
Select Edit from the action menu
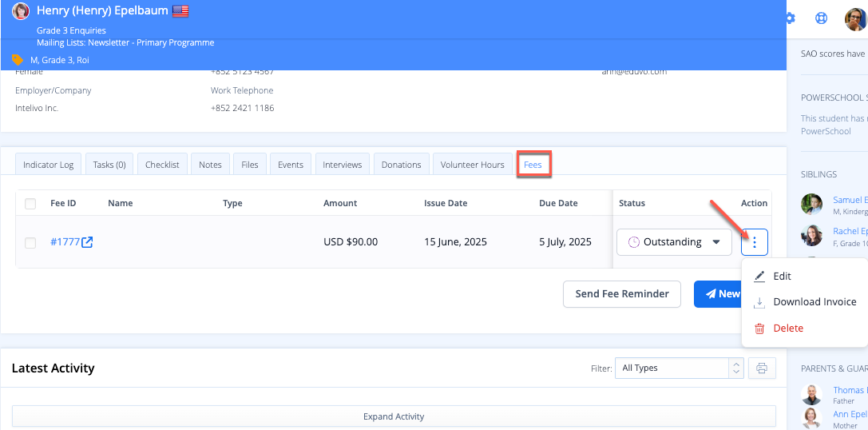click(782, 276)
